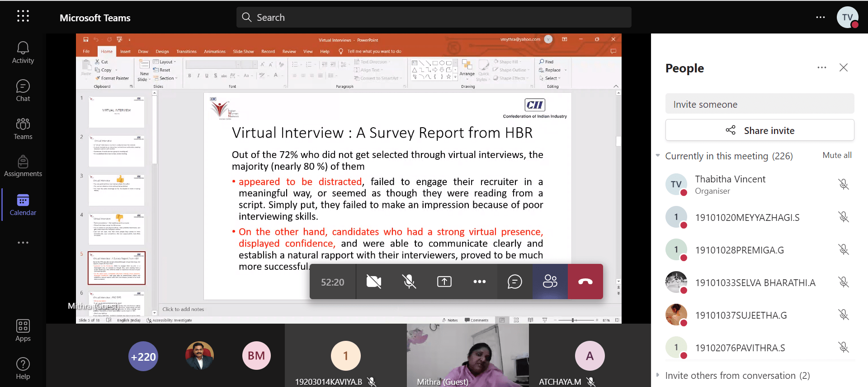Open more actions in the meeting control bar
Screen dimensions: 868x387
(479, 282)
